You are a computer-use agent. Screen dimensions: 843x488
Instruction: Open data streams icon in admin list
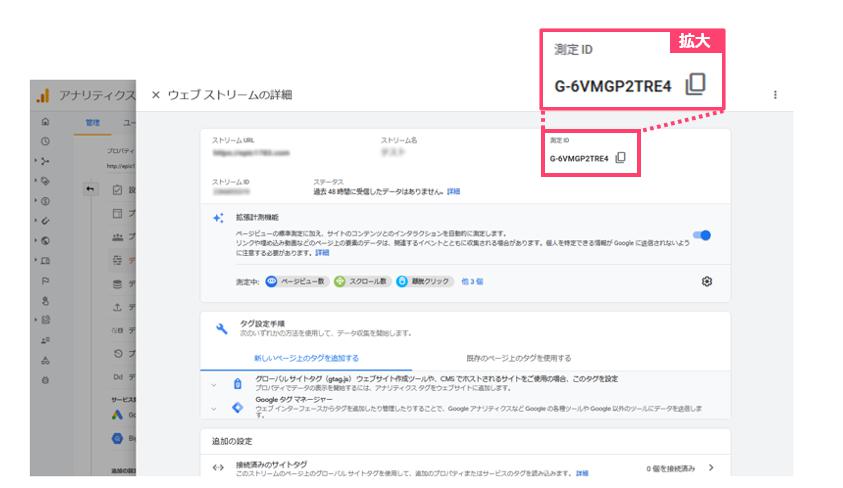[x=117, y=260]
